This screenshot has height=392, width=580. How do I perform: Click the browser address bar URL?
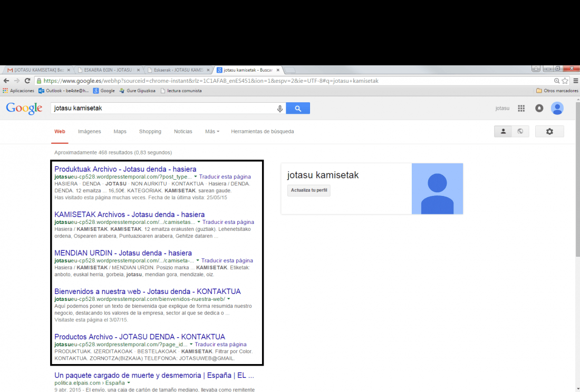[211, 81]
